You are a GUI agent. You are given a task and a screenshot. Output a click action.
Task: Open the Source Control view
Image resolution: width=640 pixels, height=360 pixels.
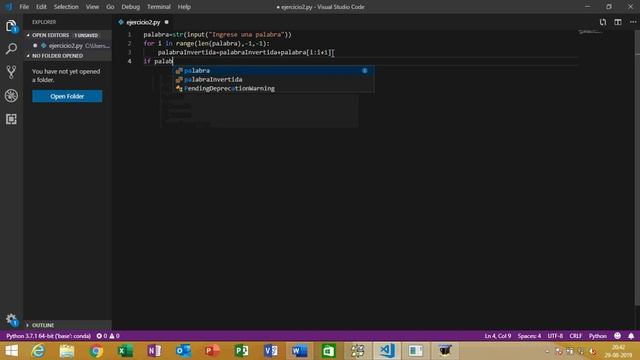11,72
